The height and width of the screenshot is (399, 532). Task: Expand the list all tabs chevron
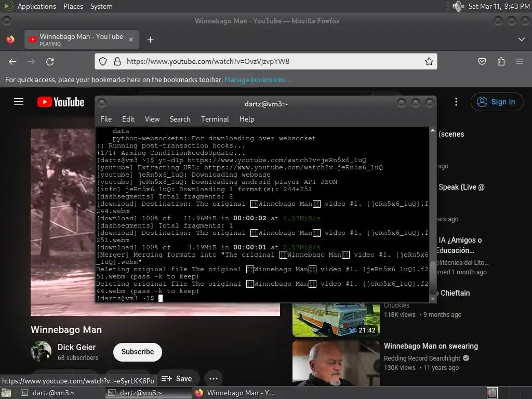click(x=522, y=39)
